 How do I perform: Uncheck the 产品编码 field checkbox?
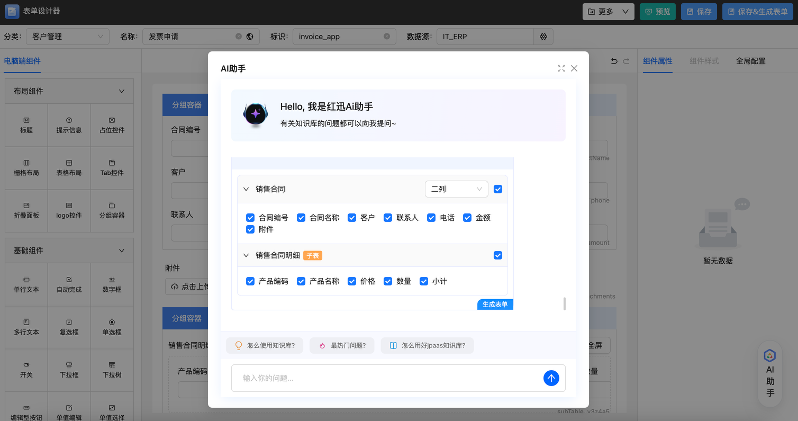250,281
